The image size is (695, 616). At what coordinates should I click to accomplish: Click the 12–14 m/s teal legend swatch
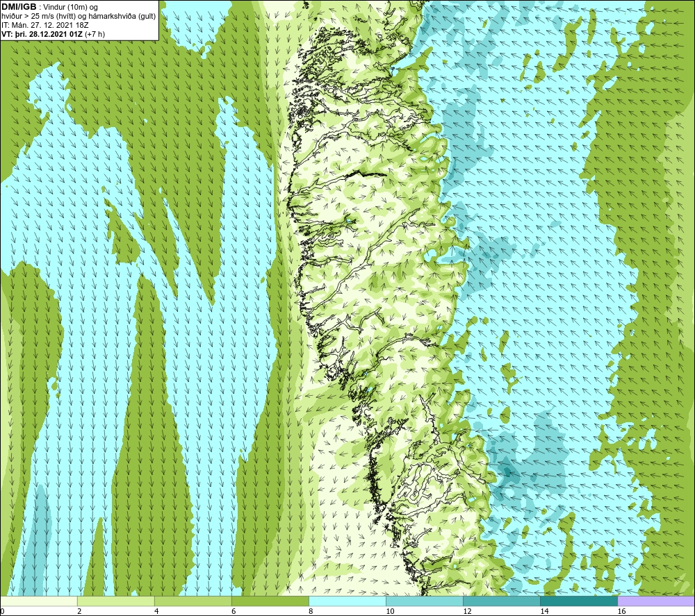502,601
